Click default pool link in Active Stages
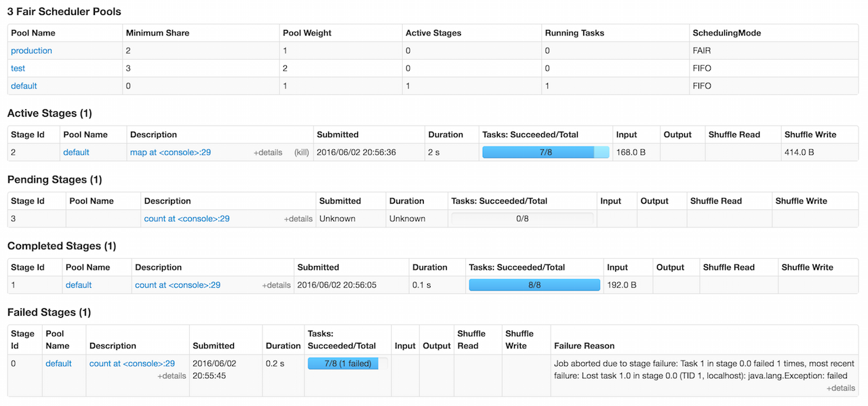 click(x=76, y=153)
